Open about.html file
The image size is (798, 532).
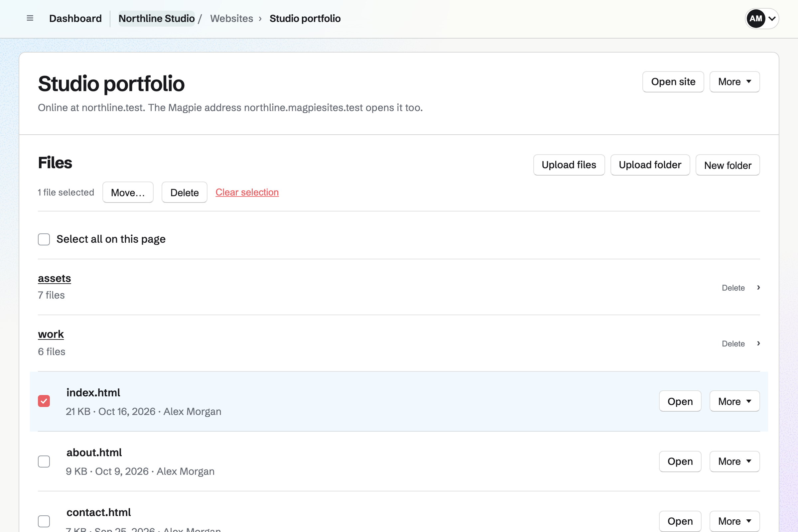680,462
